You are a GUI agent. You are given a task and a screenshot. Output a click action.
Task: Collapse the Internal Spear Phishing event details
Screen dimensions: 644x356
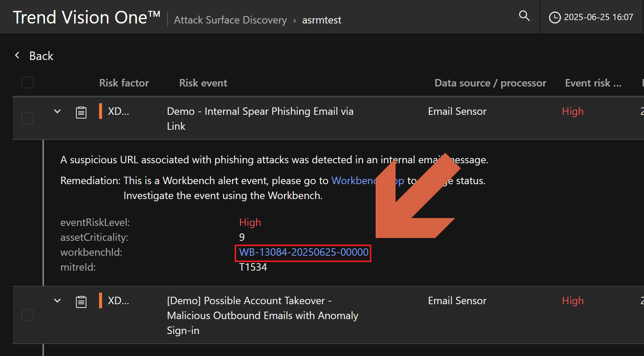pyautogui.click(x=57, y=111)
